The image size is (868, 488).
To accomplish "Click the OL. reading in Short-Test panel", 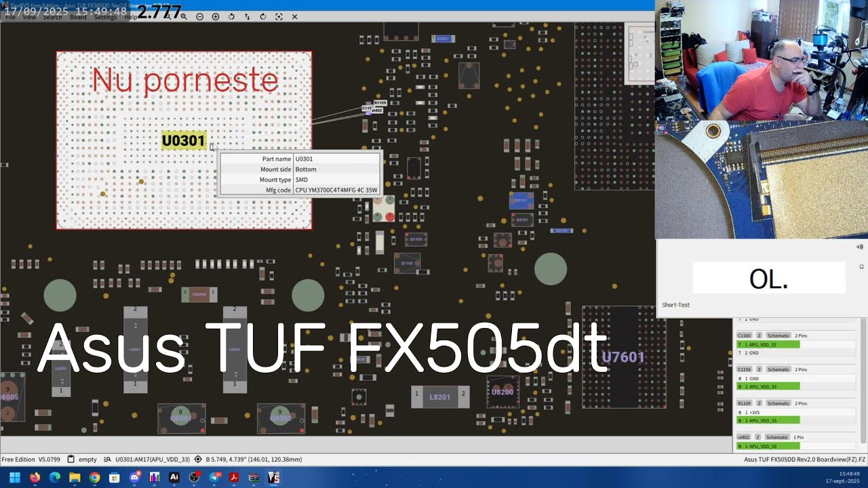I will click(x=769, y=278).
